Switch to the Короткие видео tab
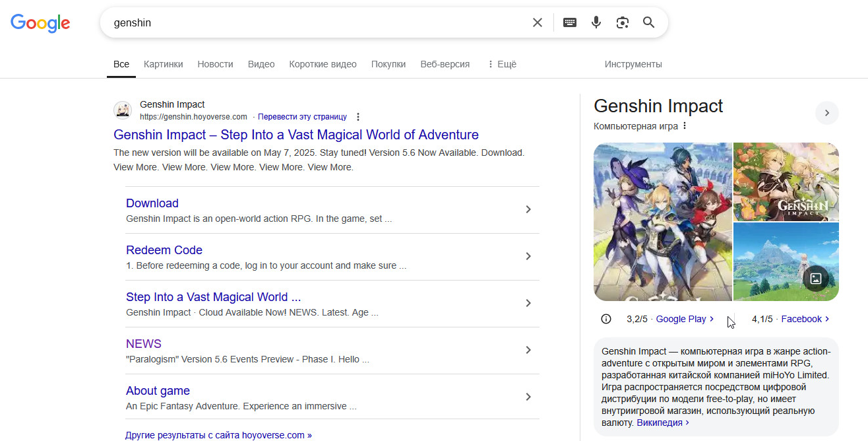Viewport: 868px width, 441px height. 323,64
